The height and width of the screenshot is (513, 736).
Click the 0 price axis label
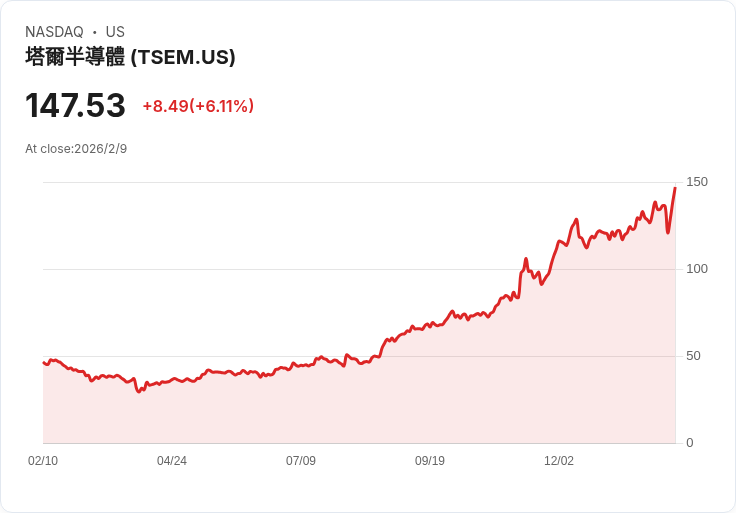pos(689,443)
